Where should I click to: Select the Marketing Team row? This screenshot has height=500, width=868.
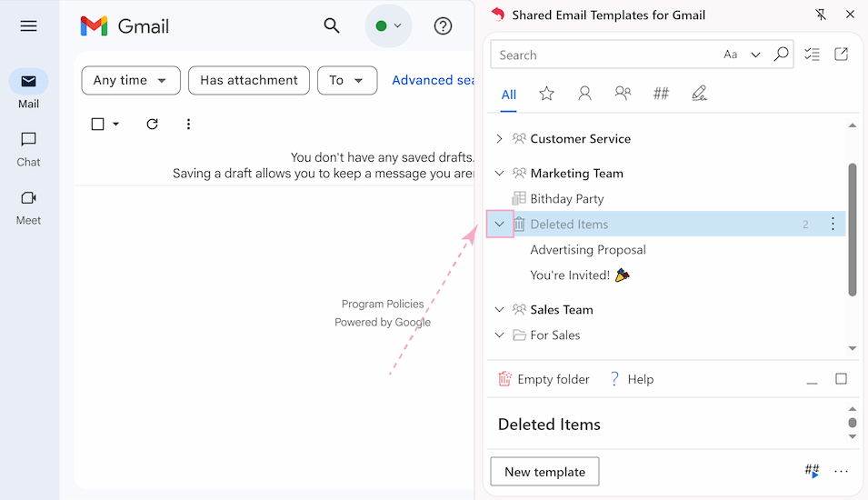666,174
